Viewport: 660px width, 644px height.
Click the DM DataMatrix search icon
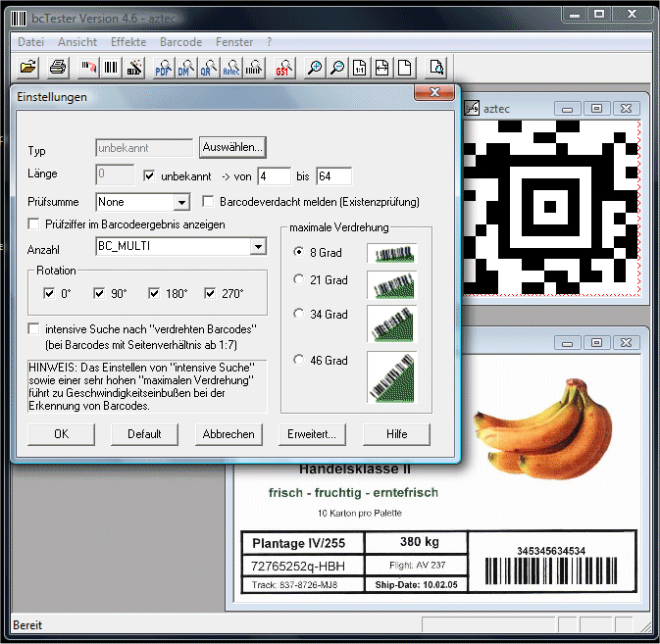[x=186, y=68]
